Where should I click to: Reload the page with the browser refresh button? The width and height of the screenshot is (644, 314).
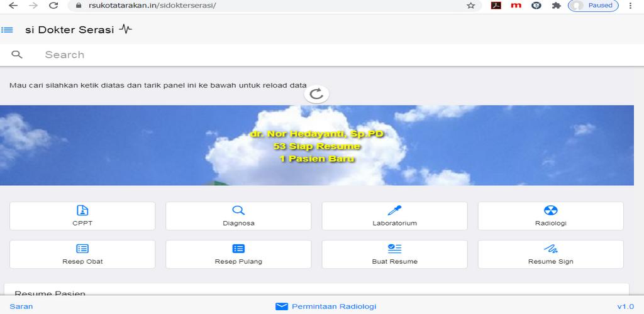coord(53,6)
